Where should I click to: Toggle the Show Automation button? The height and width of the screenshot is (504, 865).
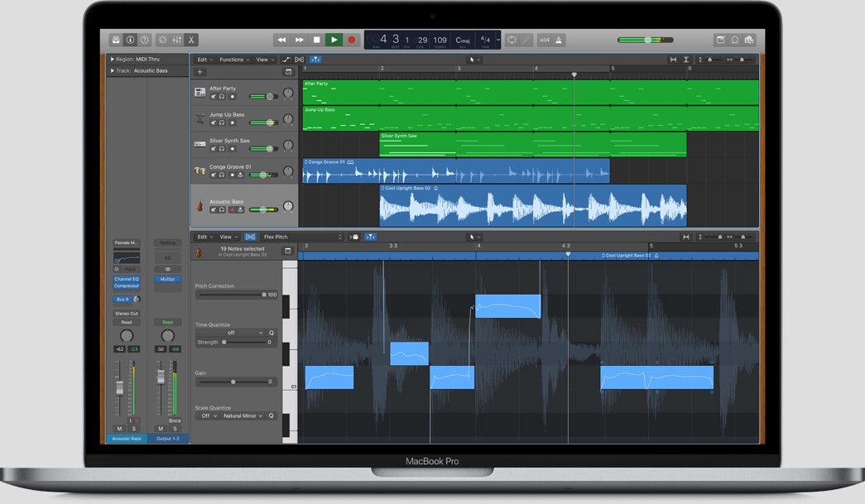[286, 60]
